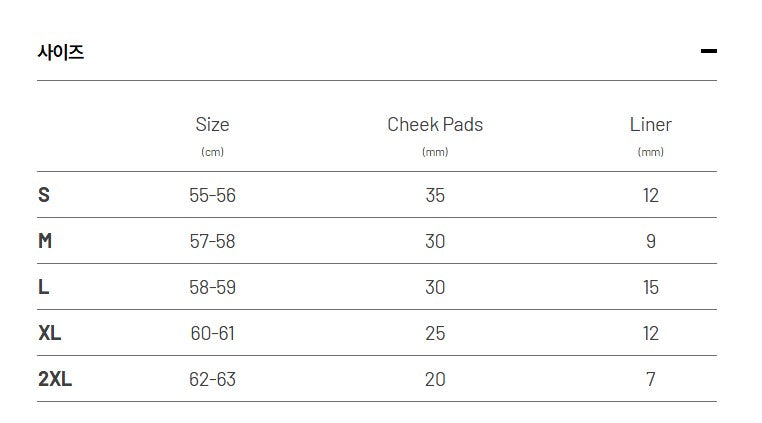
Task: Click liner value 15 for L
Action: [x=651, y=287]
